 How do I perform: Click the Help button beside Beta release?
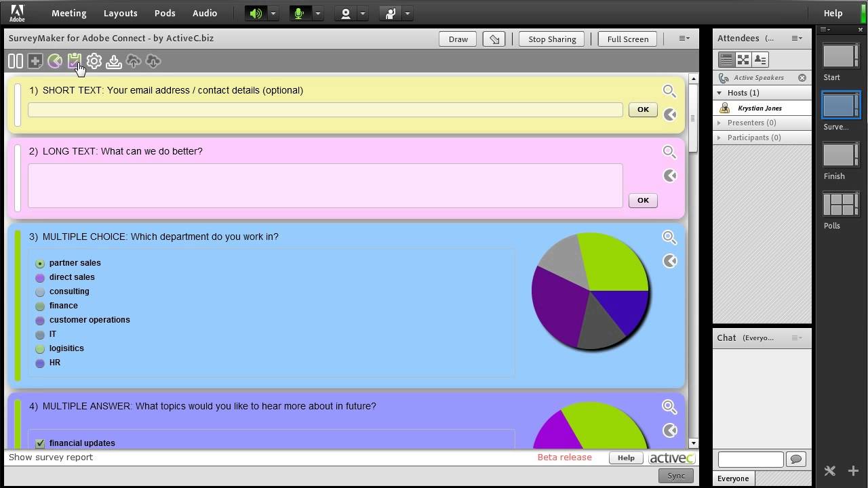coord(626,458)
